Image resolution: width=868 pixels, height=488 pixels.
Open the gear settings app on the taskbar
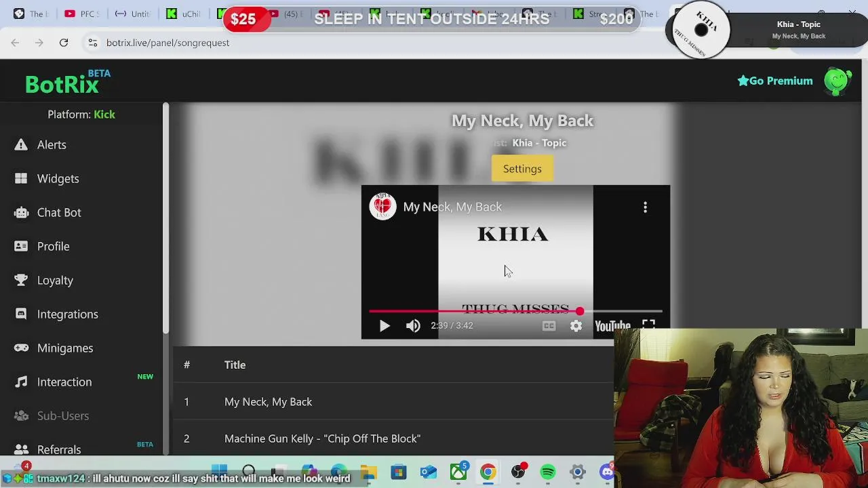[x=578, y=472]
